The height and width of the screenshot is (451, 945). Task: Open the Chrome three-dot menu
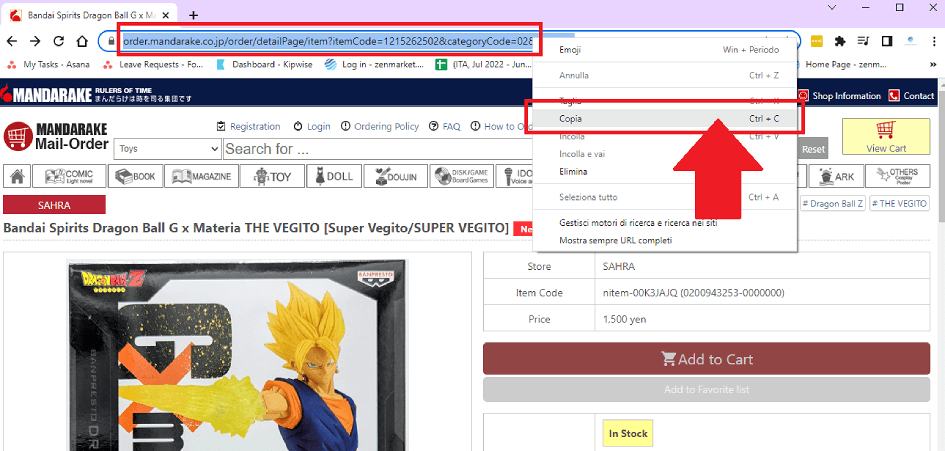[934, 41]
